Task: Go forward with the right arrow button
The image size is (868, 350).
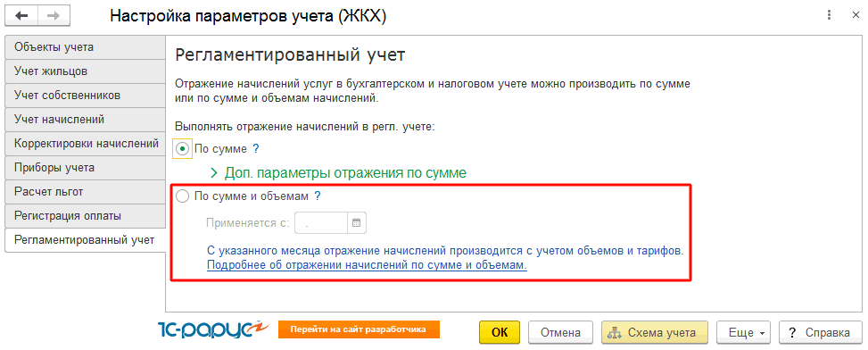Action: point(53,15)
